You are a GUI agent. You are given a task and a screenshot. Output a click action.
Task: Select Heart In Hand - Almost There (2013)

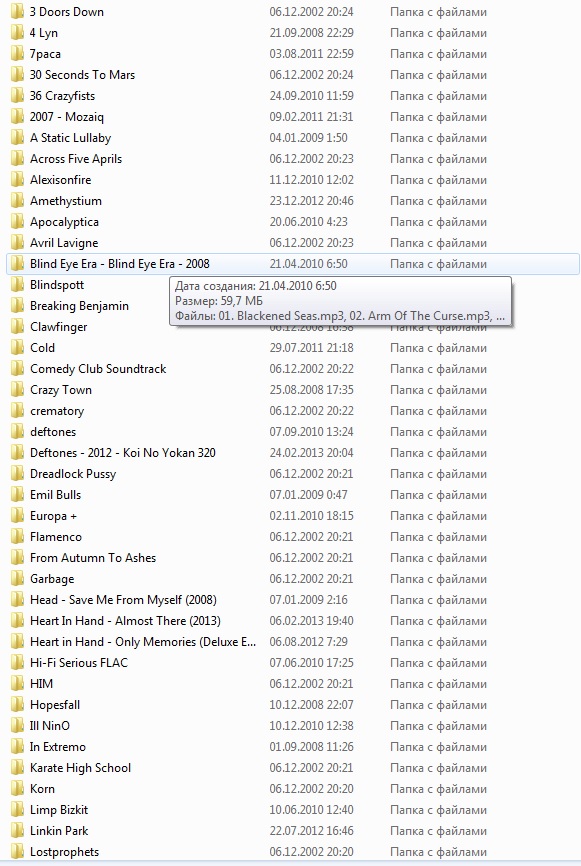(125, 621)
